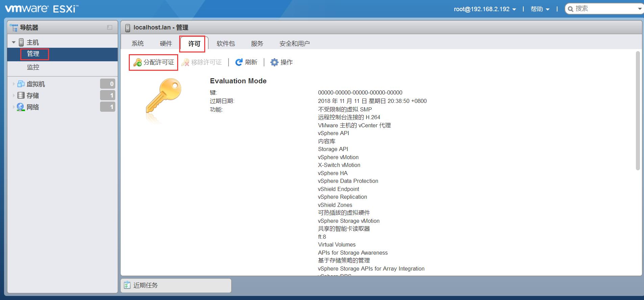Click the search magnifier icon
This screenshot has height=300, width=644.
[x=571, y=9]
